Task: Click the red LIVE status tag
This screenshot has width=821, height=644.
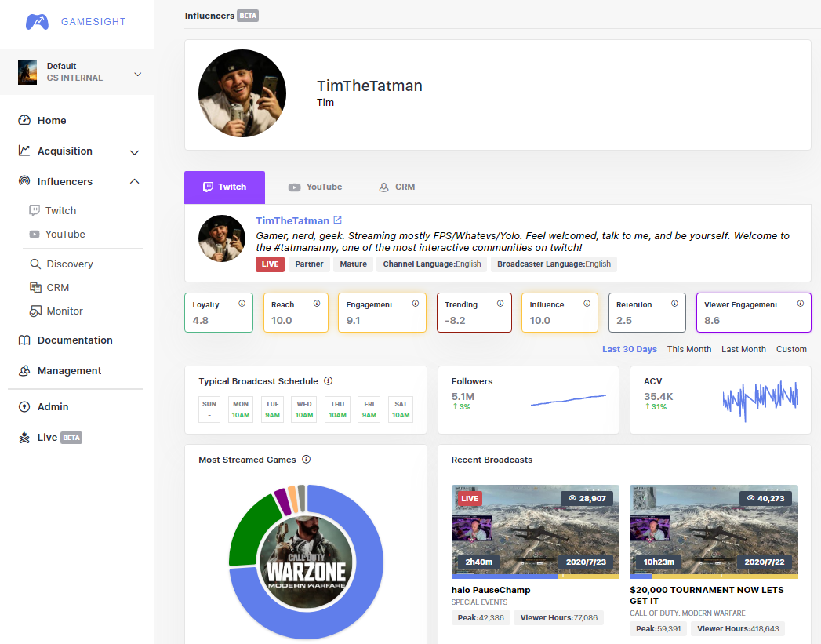Action: tap(271, 264)
